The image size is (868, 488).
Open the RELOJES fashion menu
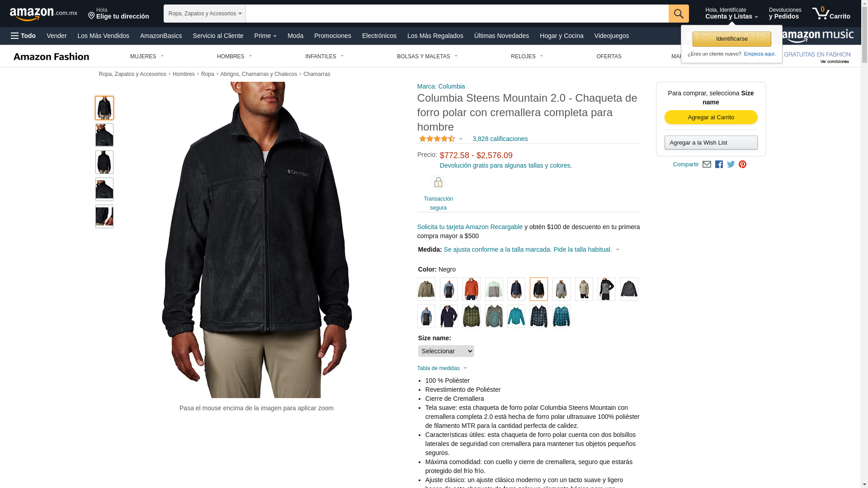[x=527, y=56]
